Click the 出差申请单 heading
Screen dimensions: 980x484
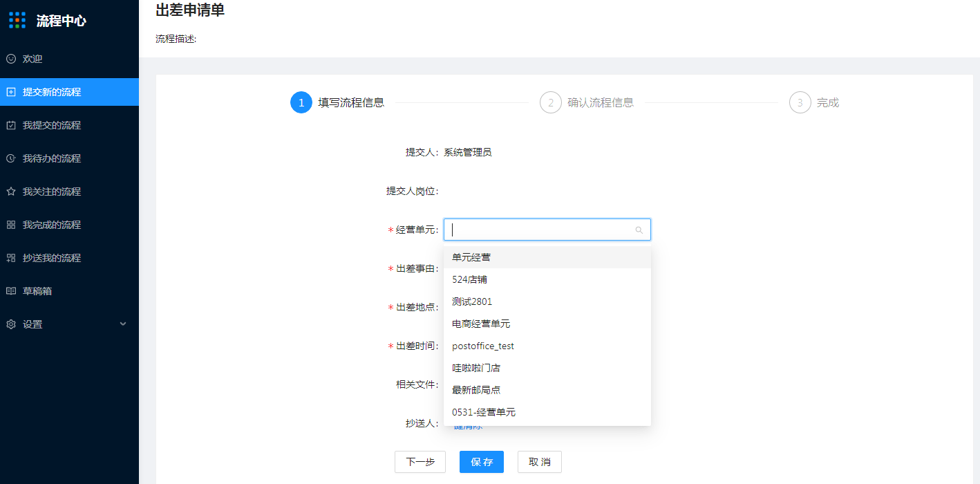point(190,10)
